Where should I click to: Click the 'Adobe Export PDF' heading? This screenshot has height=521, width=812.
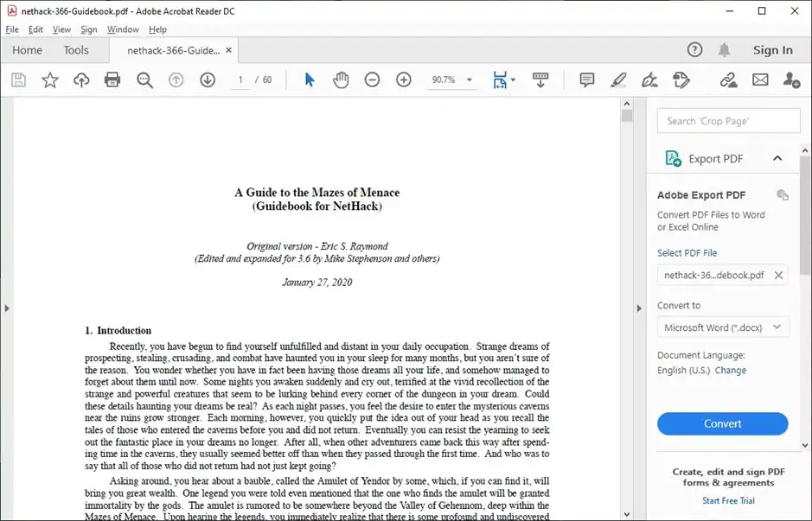pyautogui.click(x=701, y=195)
